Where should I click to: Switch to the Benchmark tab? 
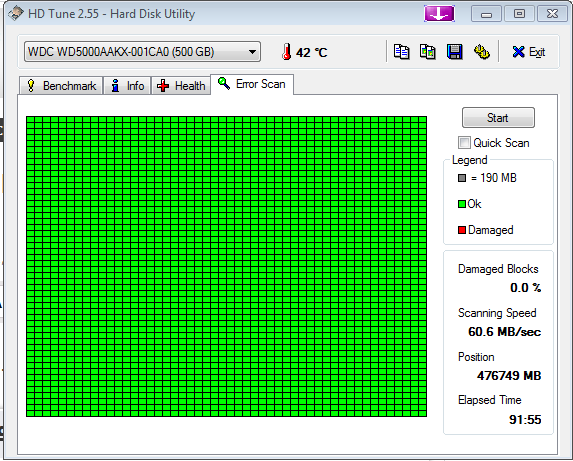[61, 86]
